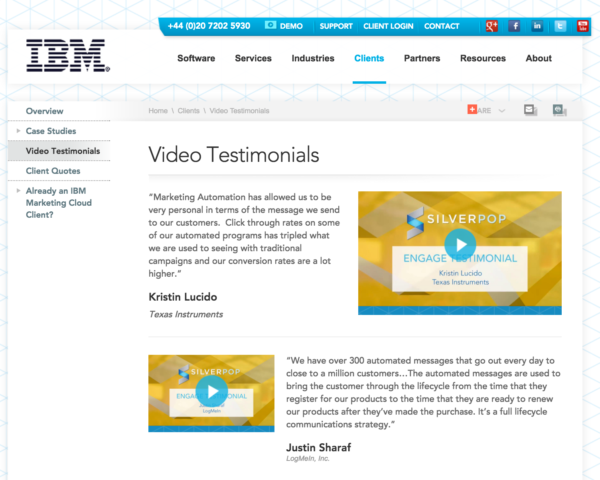This screenshot has width=600, height=480.
Task: Click the email page envelope icon
Action: [530, 110]
